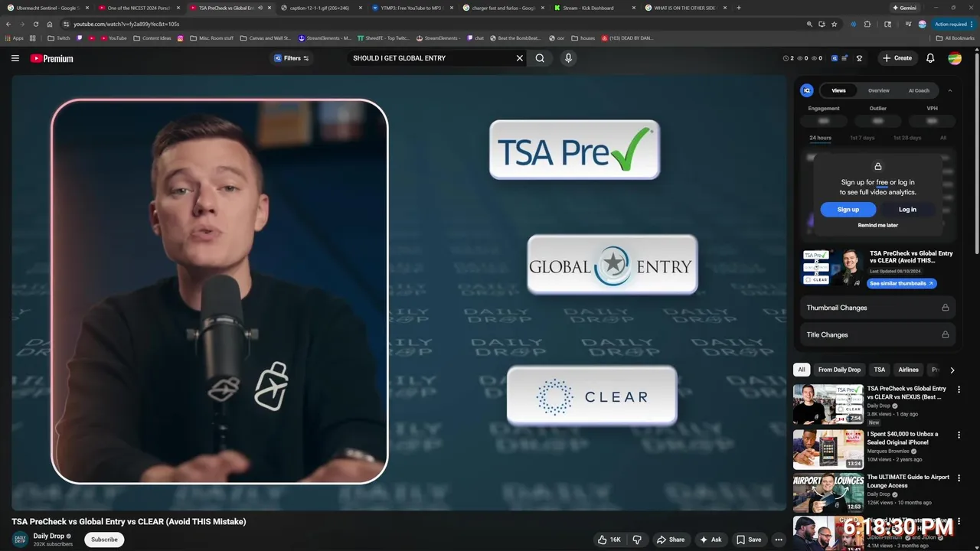Open options menu for TSA PreCheck vs NEXUS video
Image resolution: width=980 pixels, height=551 pixels.
[959, 390]
